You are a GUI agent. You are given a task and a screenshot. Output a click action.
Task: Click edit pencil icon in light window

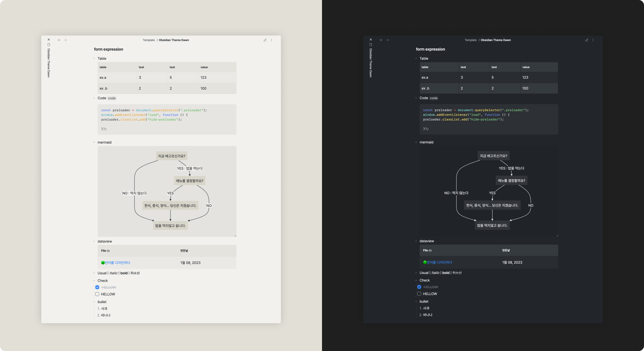265,40
